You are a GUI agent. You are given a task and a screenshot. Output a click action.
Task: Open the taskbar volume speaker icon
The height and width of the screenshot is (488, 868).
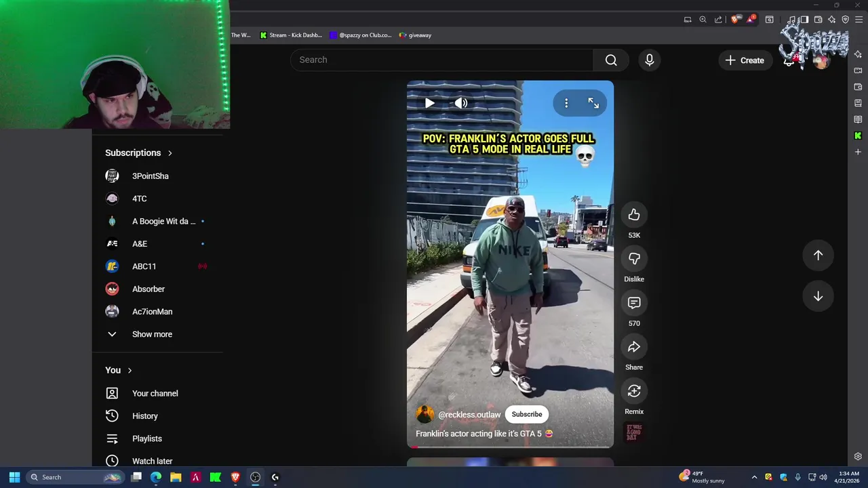tap(823, 477)
